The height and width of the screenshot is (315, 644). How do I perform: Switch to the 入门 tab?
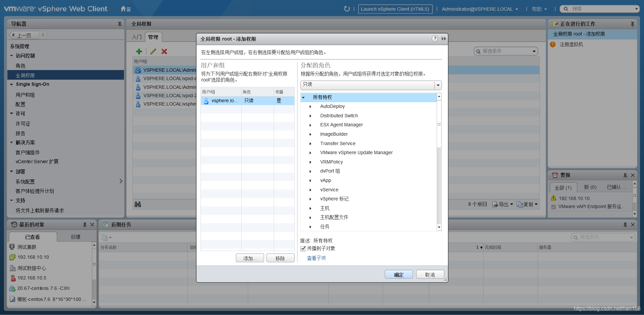137,37
